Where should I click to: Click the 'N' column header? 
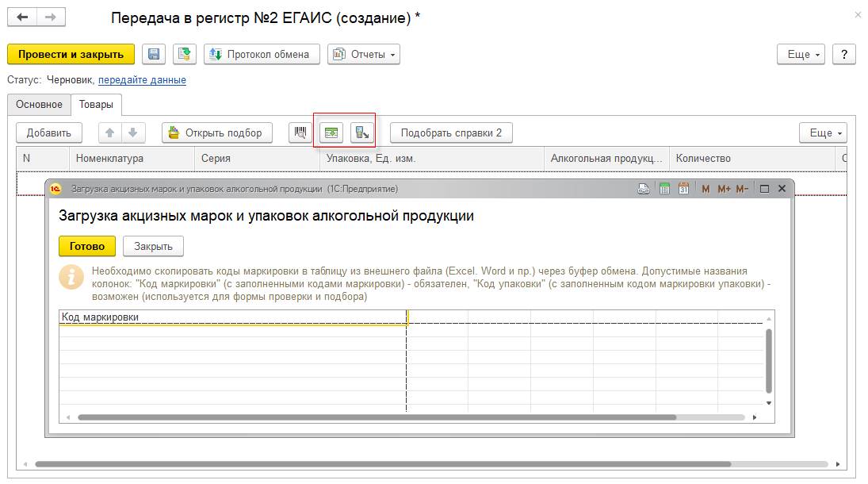43,159
